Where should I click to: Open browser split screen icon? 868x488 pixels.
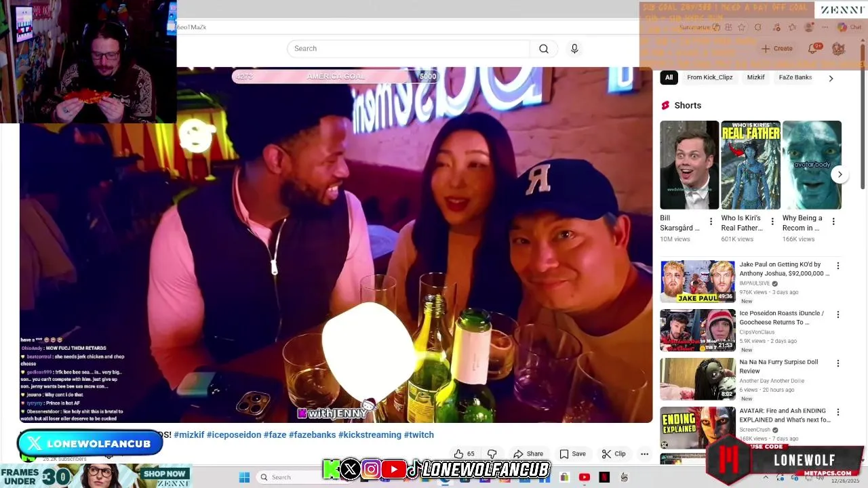coord(728,28)
